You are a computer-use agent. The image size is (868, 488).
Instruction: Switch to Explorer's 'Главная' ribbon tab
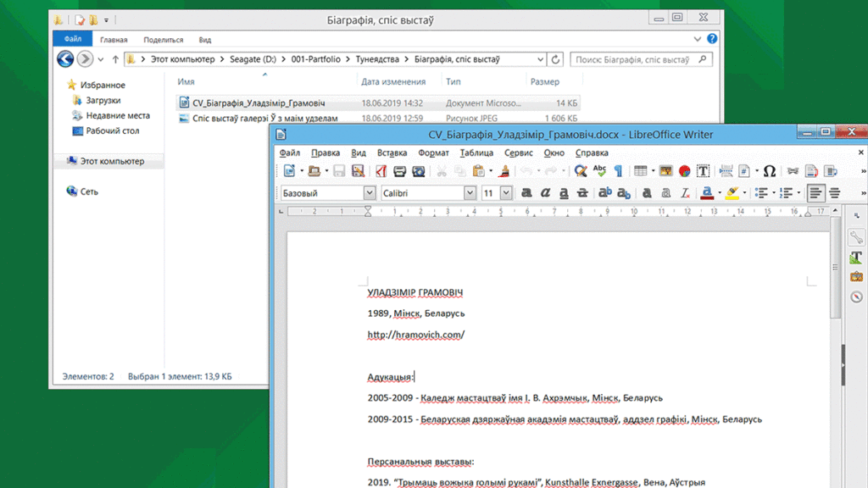point(114,40)
